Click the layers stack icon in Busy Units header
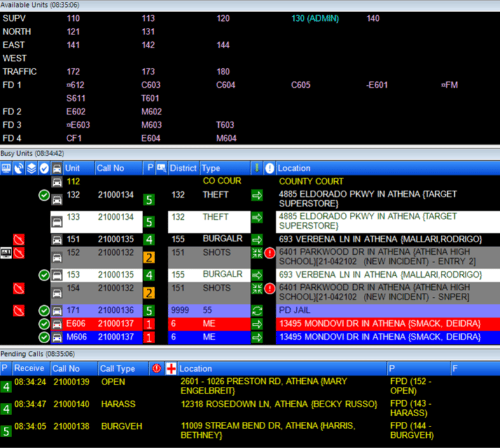The image size is (500, 448). [31, 168]
